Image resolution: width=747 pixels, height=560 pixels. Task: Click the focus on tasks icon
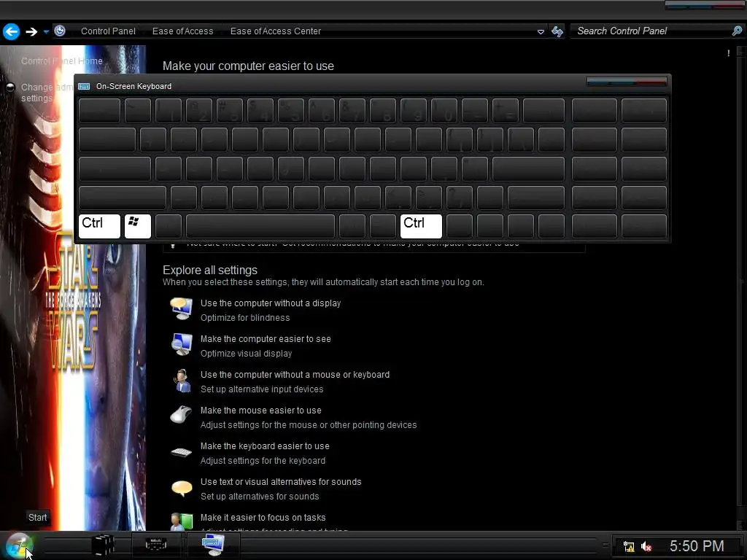pos(182,522)
